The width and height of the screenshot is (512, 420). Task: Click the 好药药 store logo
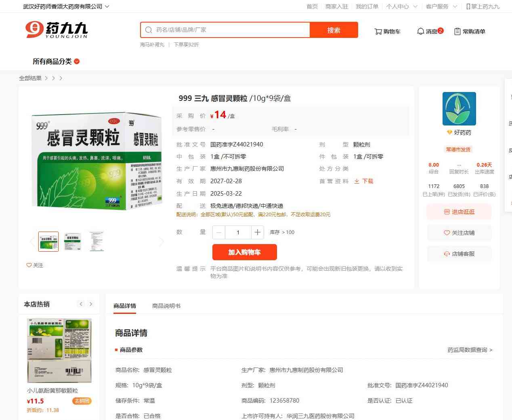click(x=459, y=109)
